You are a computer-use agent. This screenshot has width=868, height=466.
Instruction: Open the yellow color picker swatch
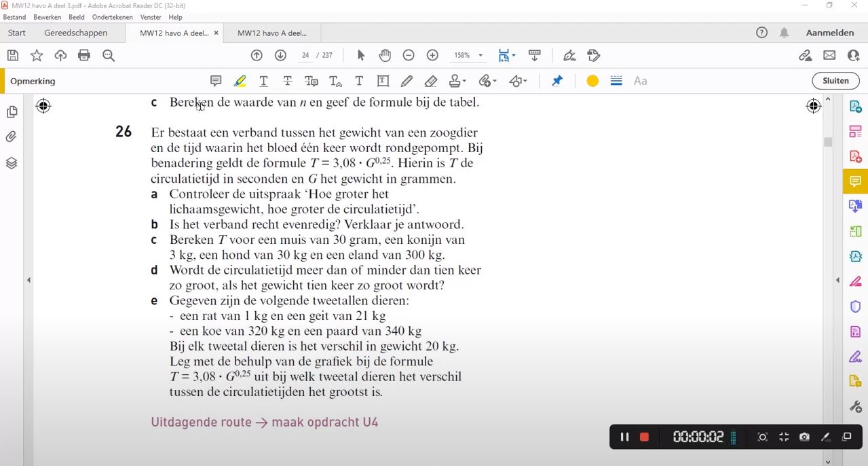pyautogui.click(x=592, y=81)
